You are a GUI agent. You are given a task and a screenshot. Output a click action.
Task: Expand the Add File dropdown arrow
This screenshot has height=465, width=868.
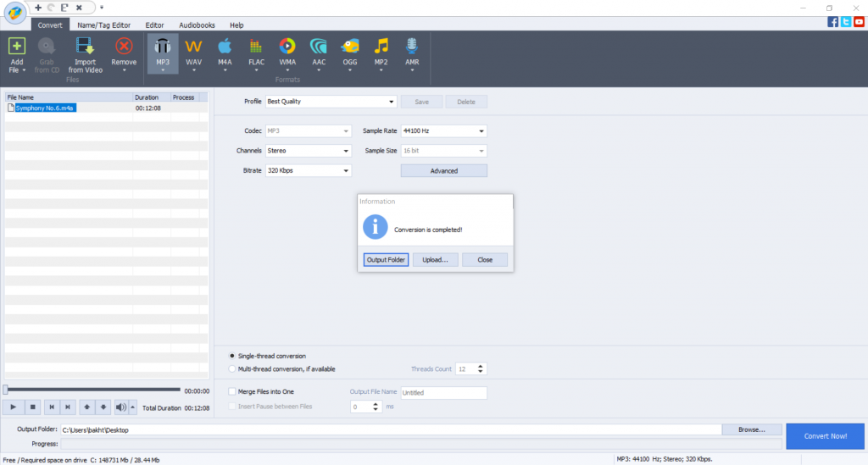(24, 71)
